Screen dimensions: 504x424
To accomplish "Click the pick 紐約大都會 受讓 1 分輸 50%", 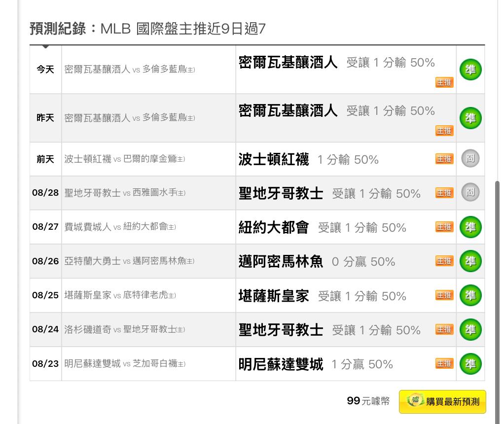I will tap(323, 228).
